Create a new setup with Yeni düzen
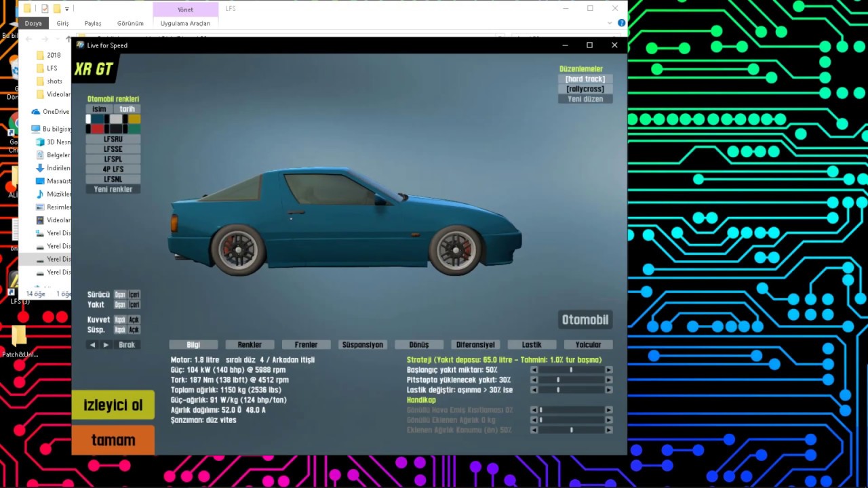 (x=585, y=99)
